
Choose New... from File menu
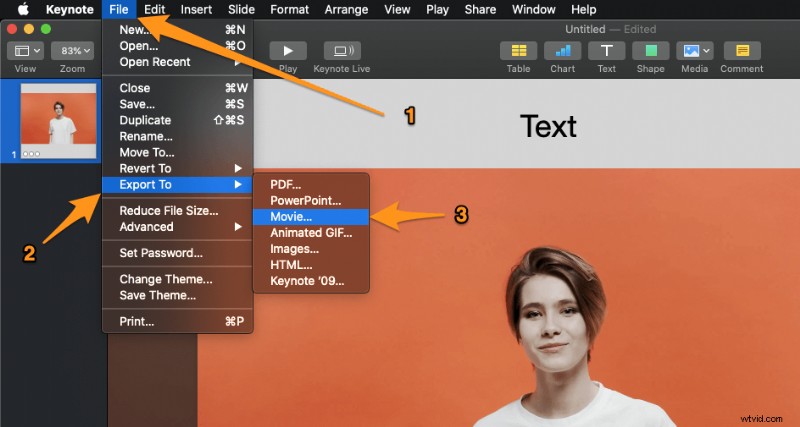point(178,30)
